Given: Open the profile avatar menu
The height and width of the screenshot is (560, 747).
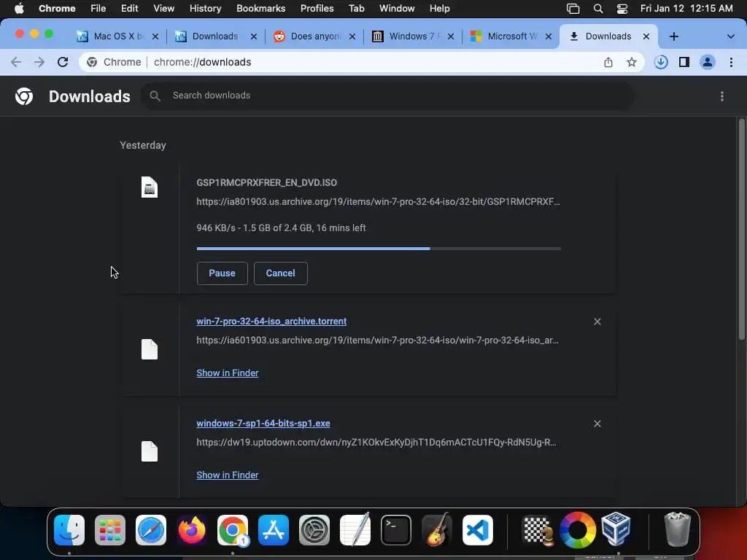Looking at the screenshot, I should tap(708, 62).
